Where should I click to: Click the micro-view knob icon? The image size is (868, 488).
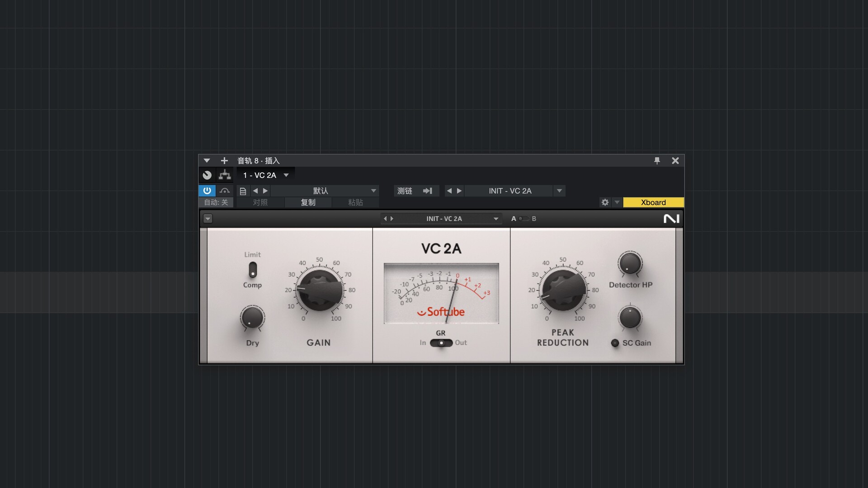coord(207,175)
